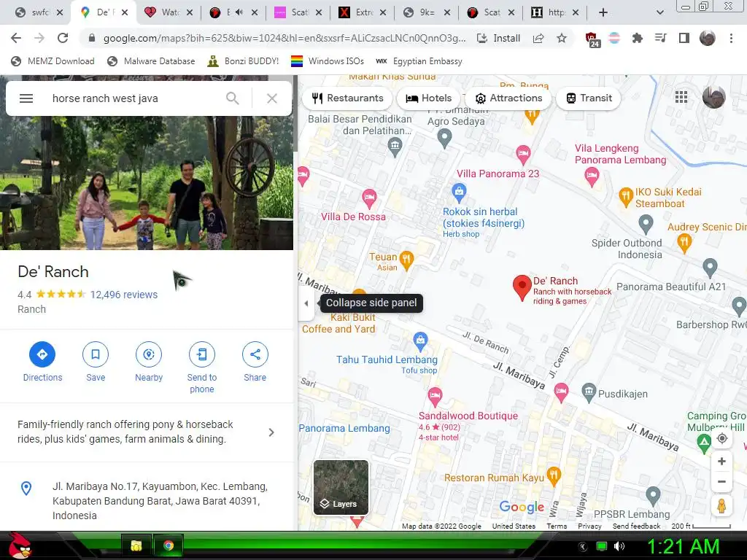Click the Pusdikajen museum pin
This screenshot has height=560, width=747.
click(589, 392)
